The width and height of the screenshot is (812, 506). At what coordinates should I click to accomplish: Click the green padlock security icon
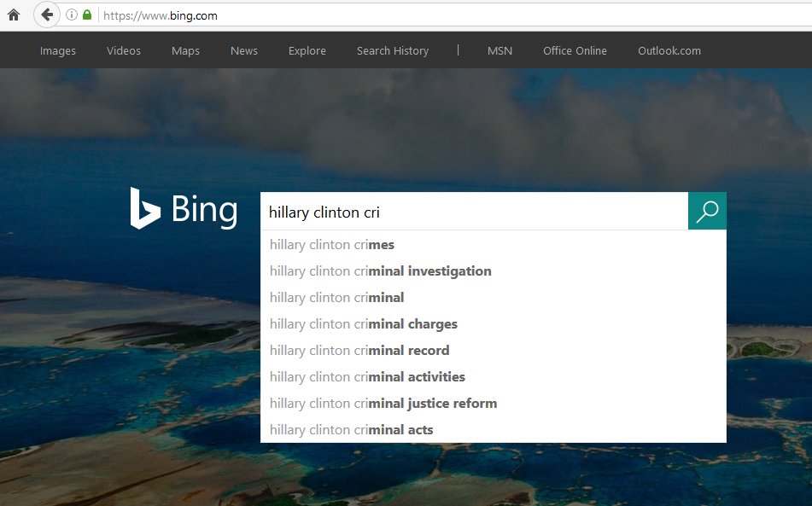(x=87, y=15)
